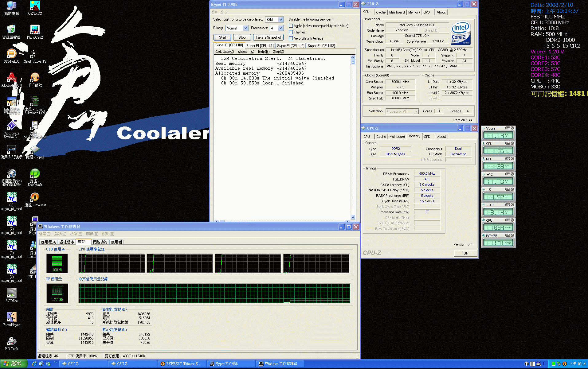Switch to Mainboard tab in top CPU-Z
The width and height of the screenshot is (588, 369).
tap(397, 12)
